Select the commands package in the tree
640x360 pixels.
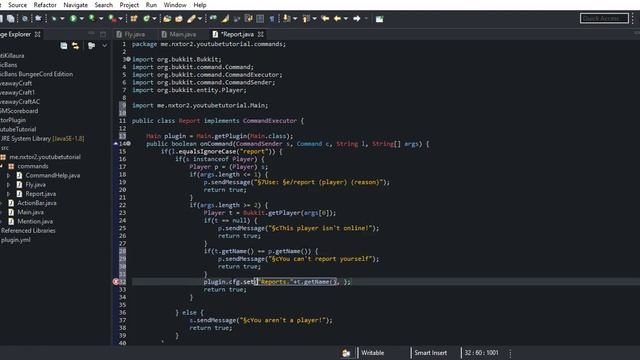coord(33,167)
